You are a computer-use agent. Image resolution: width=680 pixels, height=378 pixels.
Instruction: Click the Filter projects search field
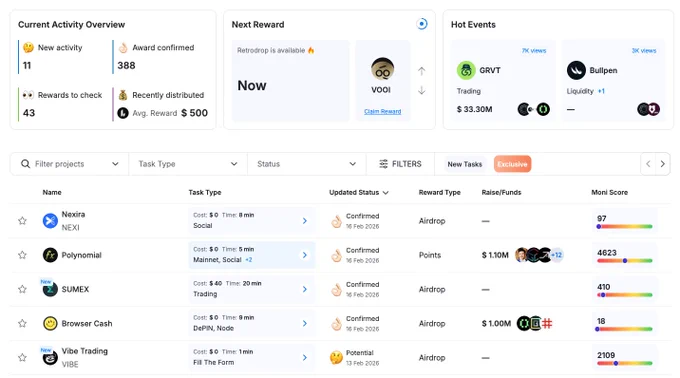tap(69, 164)
